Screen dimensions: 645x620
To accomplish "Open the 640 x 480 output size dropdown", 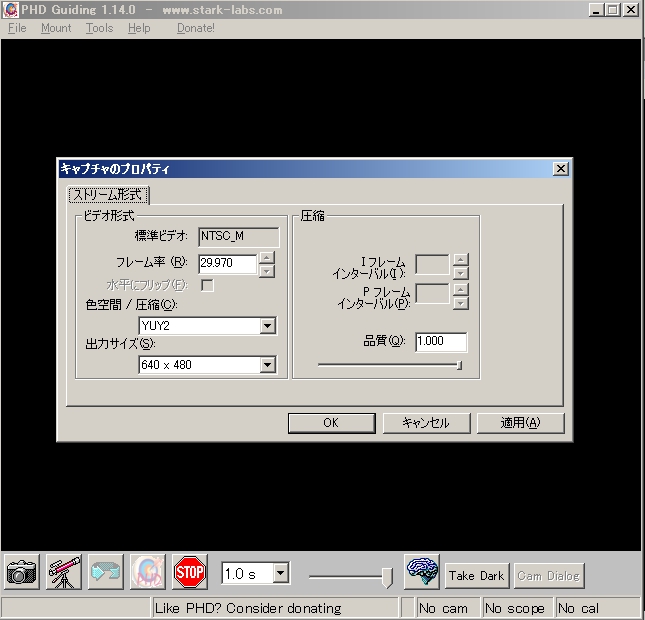I will [x=267, y=365].
